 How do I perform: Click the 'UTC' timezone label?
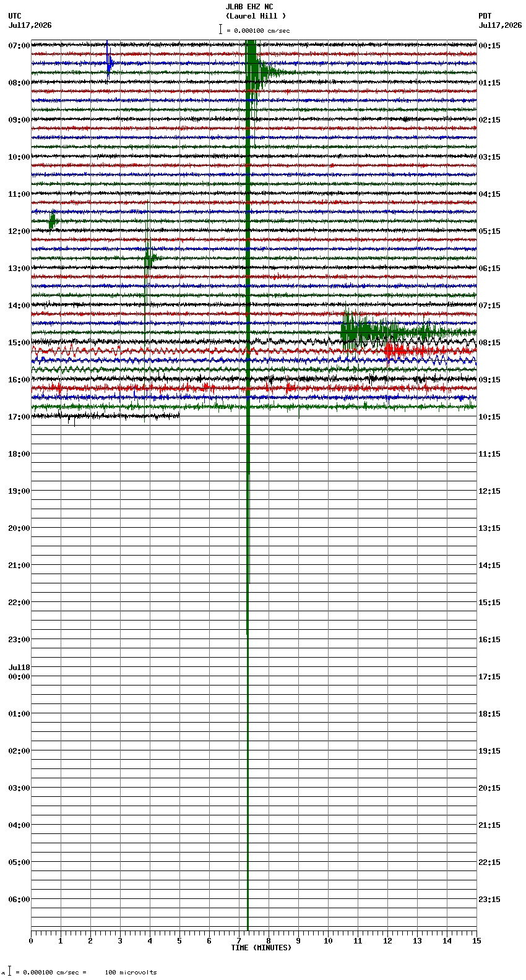tap(15, 16)
